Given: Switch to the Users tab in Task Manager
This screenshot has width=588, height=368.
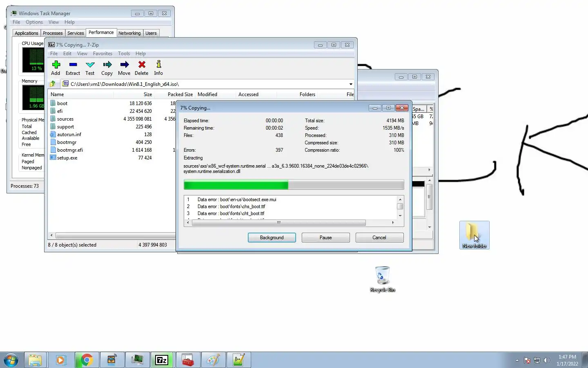Looking at the screenshot, I should [151, 33].
